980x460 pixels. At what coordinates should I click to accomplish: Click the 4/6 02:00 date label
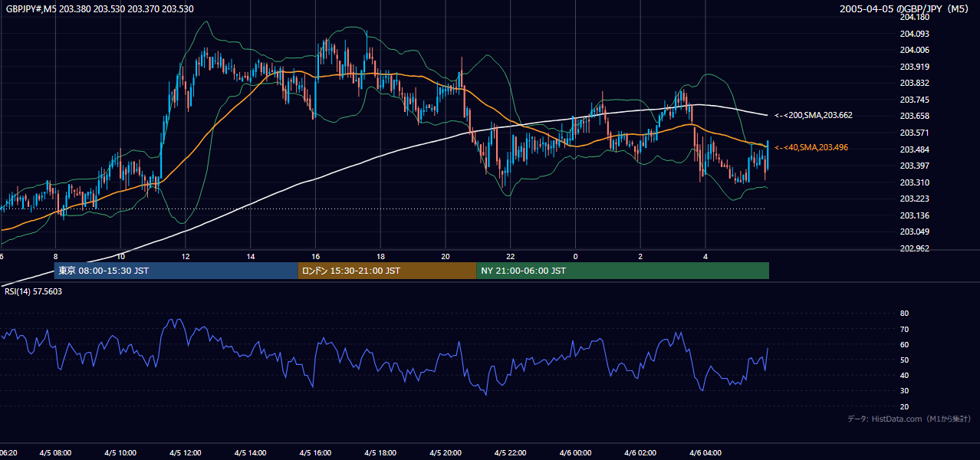[640, 453]
